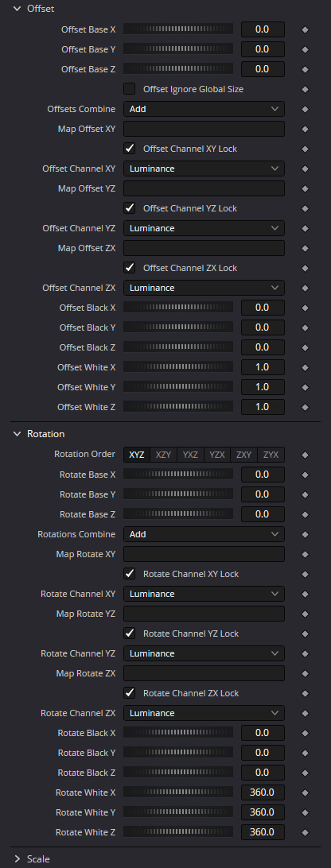Viewport: 331px width, 868px height.
Task: Uncheck Rotate Channel ZX Lock
Action: click(x=129, y=693)
